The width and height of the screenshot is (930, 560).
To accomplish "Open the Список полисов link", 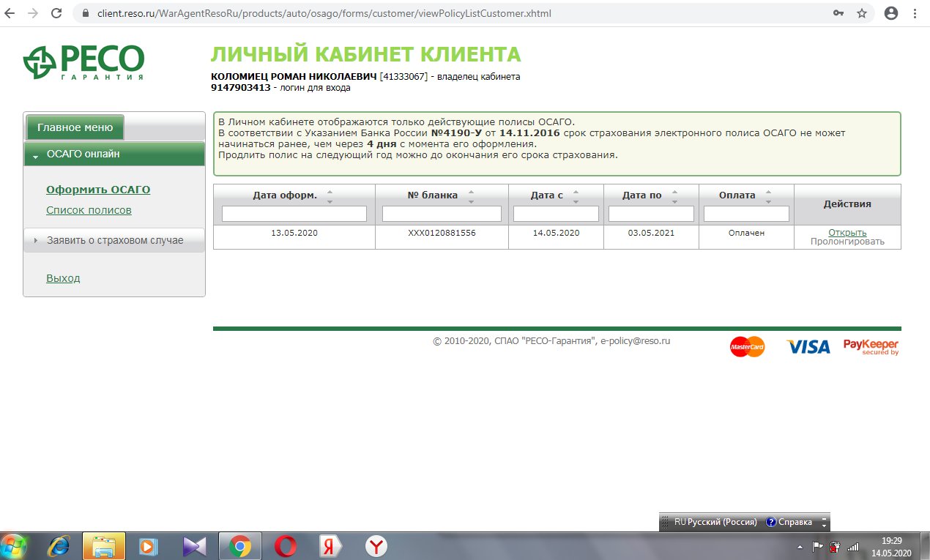I will pyautogui.click(x=89, y=210).
